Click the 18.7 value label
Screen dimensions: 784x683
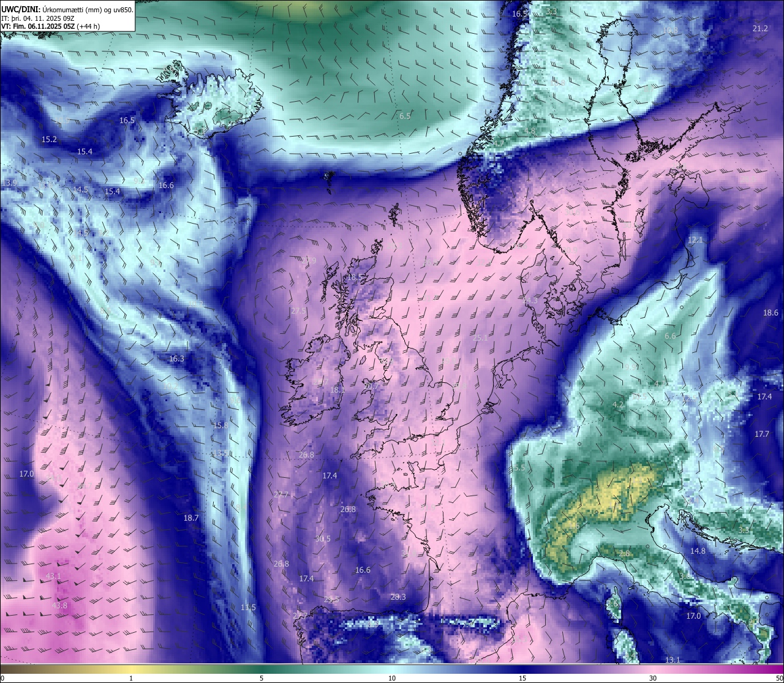[x=191, y=518]
